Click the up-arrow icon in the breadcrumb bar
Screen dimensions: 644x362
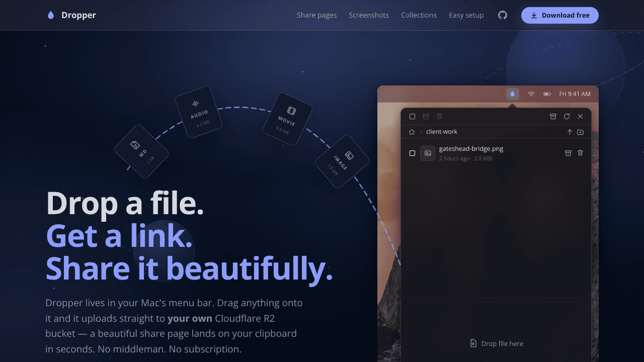pyautogui.click(x=570, y=132)
